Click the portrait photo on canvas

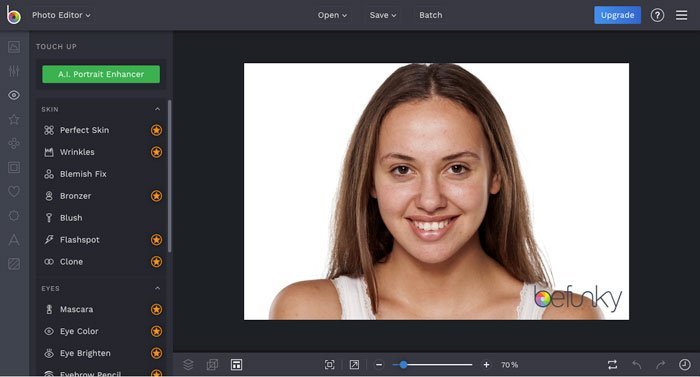[436, 191]
